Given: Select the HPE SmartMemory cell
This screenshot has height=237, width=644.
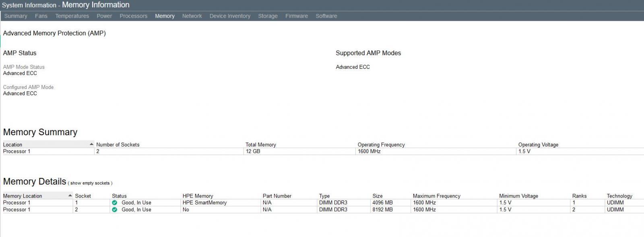Looking at the screenshot, I should coord(204,203).
